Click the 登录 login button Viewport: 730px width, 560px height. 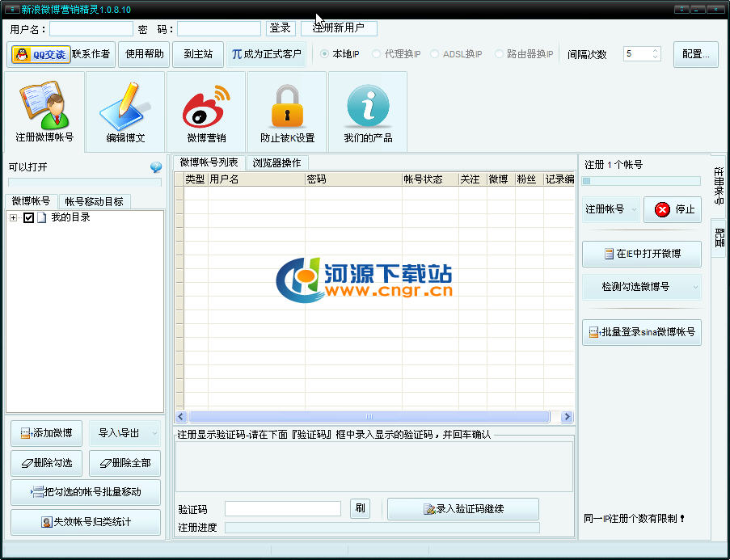click(x=280, y=28)
